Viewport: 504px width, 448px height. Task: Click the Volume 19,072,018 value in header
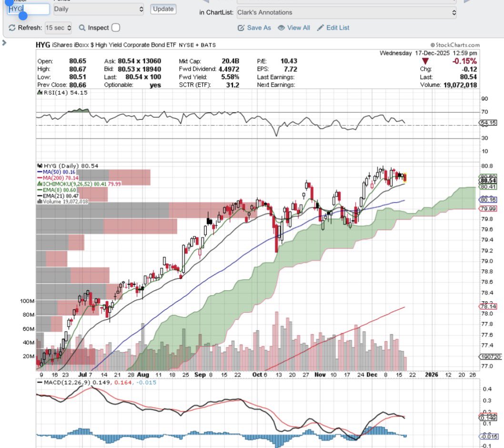pyautogui.click(x=460, y=85)
